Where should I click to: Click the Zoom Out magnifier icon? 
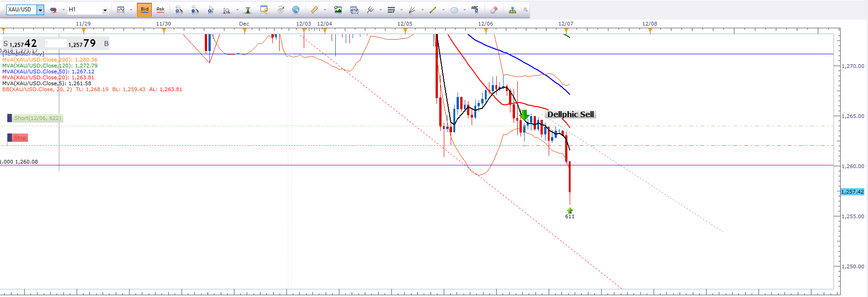pos(195,10)
